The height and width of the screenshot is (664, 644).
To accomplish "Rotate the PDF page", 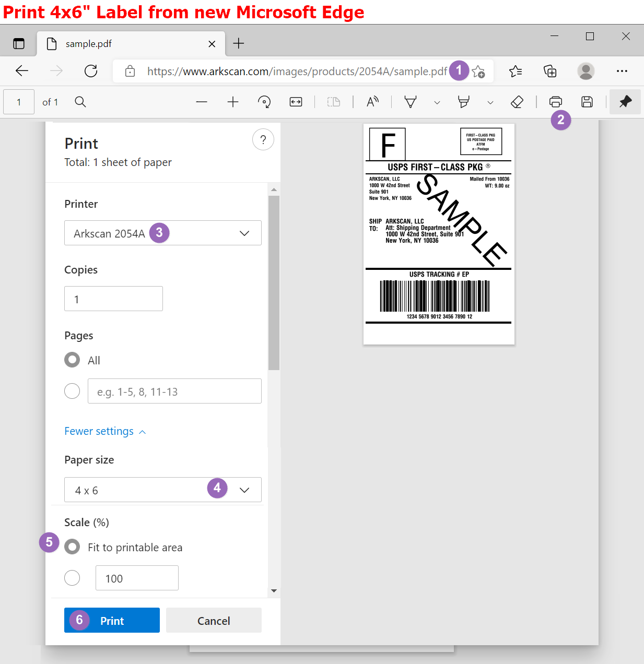I will tap(265, 102).
